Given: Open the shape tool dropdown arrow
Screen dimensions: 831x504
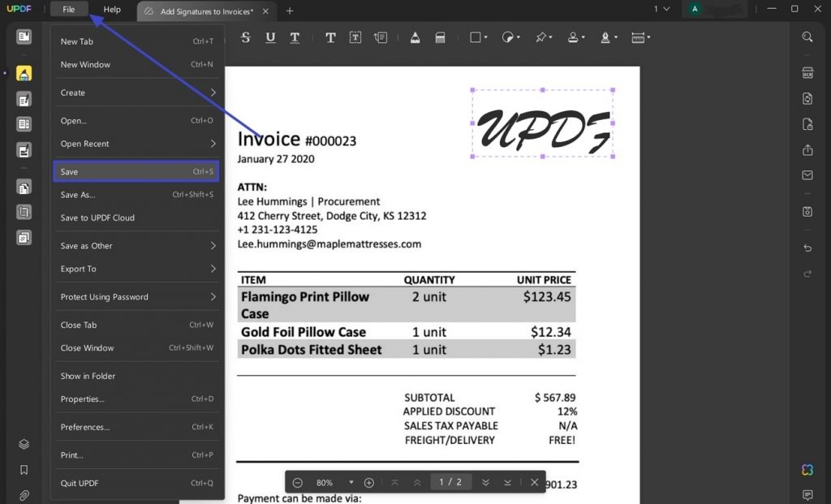Looking at the screenshot, I should [x=487, y=37].
